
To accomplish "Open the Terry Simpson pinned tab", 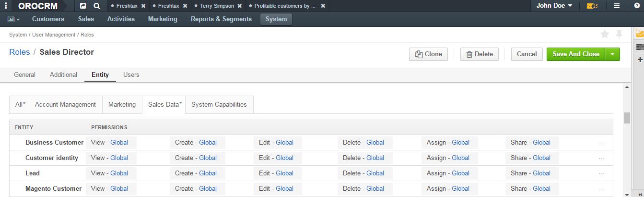I will pyautogui.click(x=217, y=6).
